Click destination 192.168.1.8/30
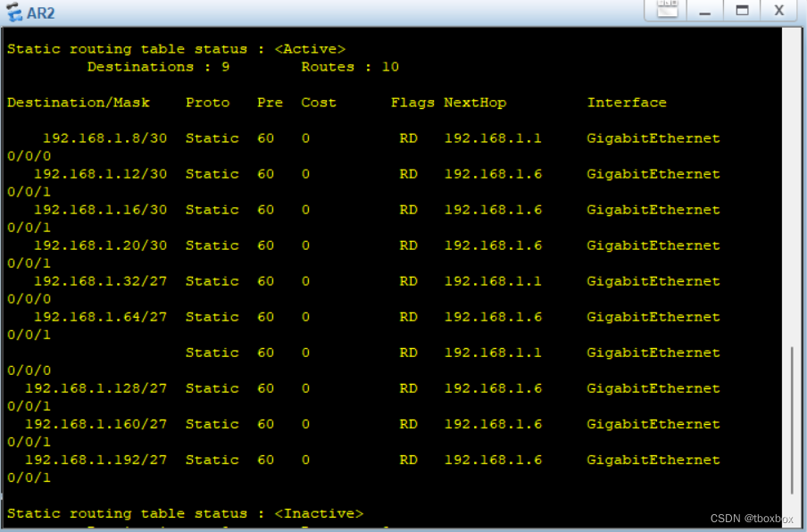807x532 pixels. pyautogui.click(x=104, y=138)
